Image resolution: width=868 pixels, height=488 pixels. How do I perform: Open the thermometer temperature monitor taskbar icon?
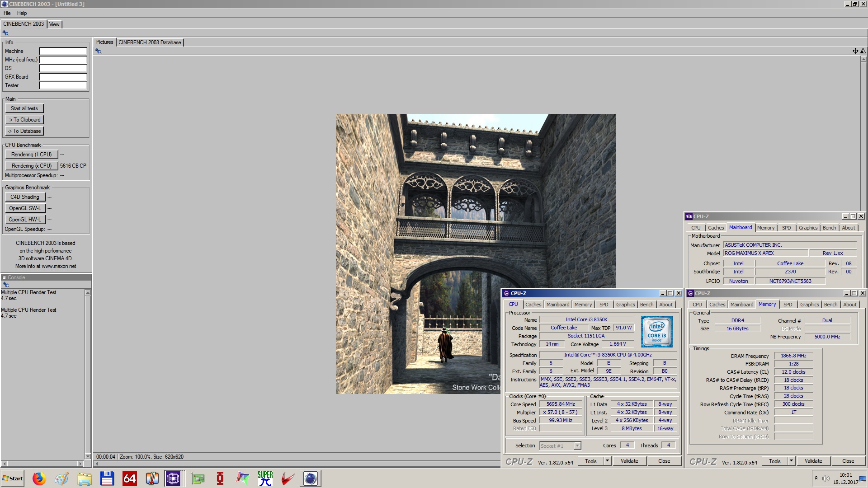coord(152,479)
